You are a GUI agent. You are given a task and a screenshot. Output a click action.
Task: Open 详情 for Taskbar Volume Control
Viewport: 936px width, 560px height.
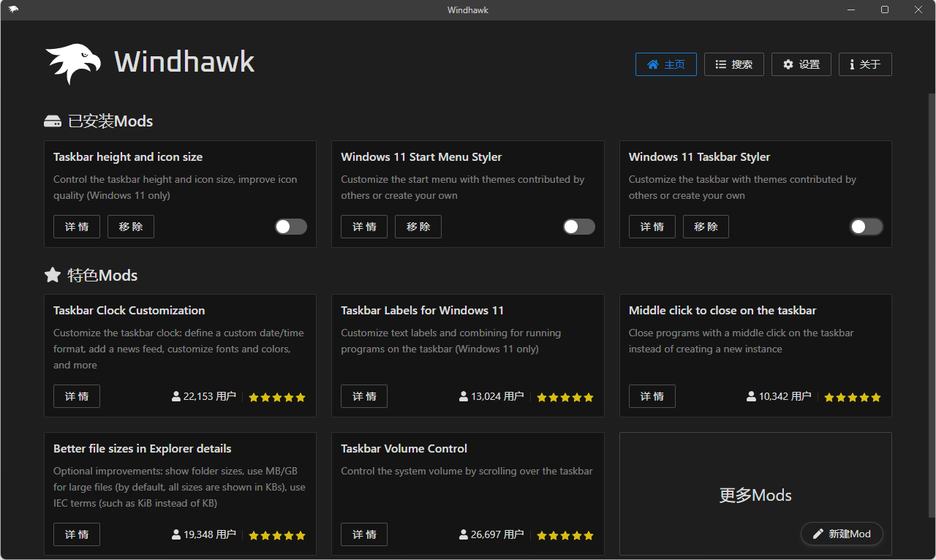point(364,534)
